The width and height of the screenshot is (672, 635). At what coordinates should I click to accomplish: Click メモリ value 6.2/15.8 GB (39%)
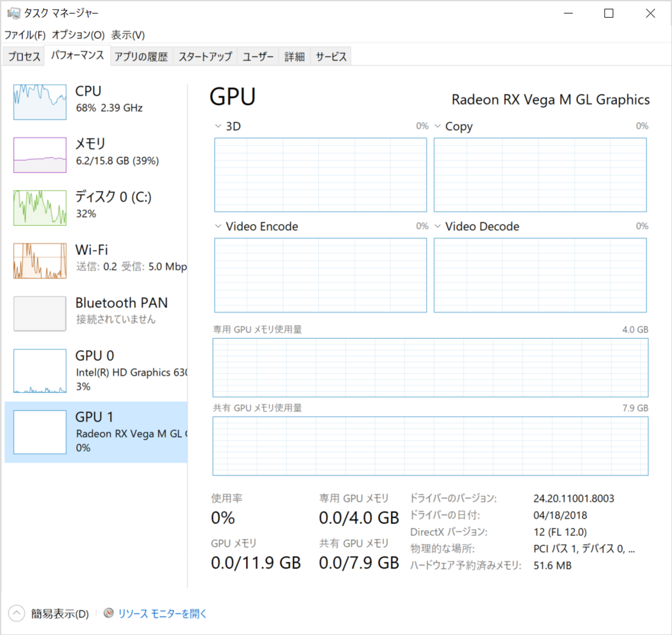[x=117, y=161]
